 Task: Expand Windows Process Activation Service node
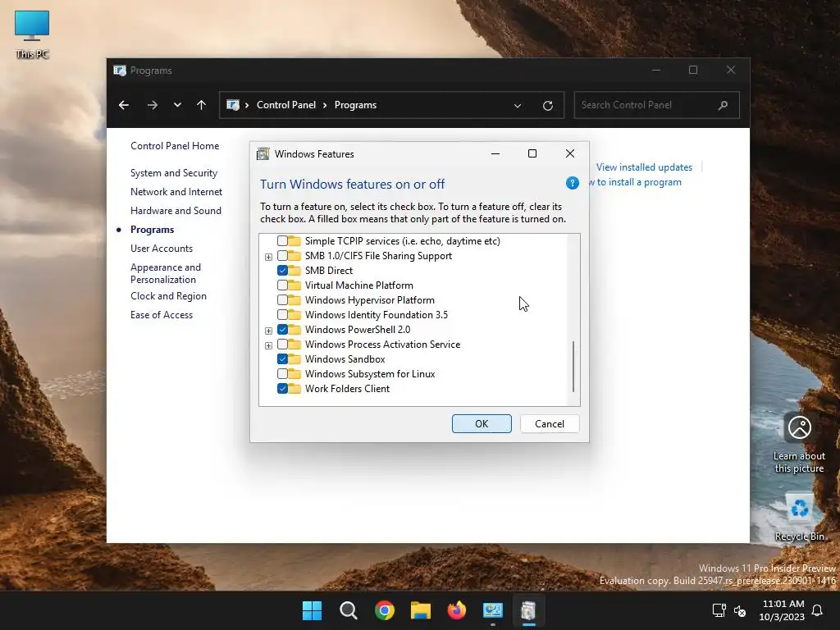coord(268,345)
